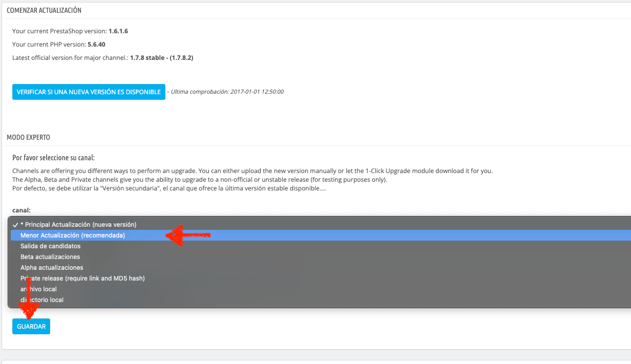The image size is (631, 364).
Task: Click the 'Comenzar Actualización' section heading
Action: (x=44, y=10)
